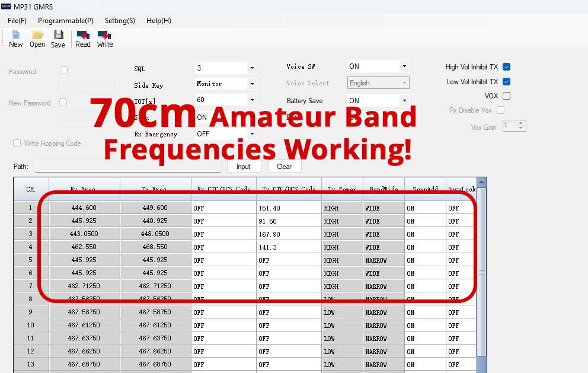
Task: Tick the Password checkbox
Action: (x=64, y=71)
